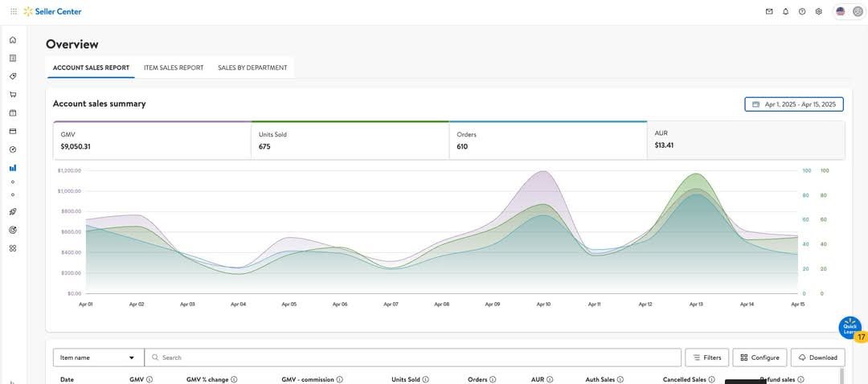Toggle the Units Sold metric card
The image size is (868, 384).
[x=350, y=141]
